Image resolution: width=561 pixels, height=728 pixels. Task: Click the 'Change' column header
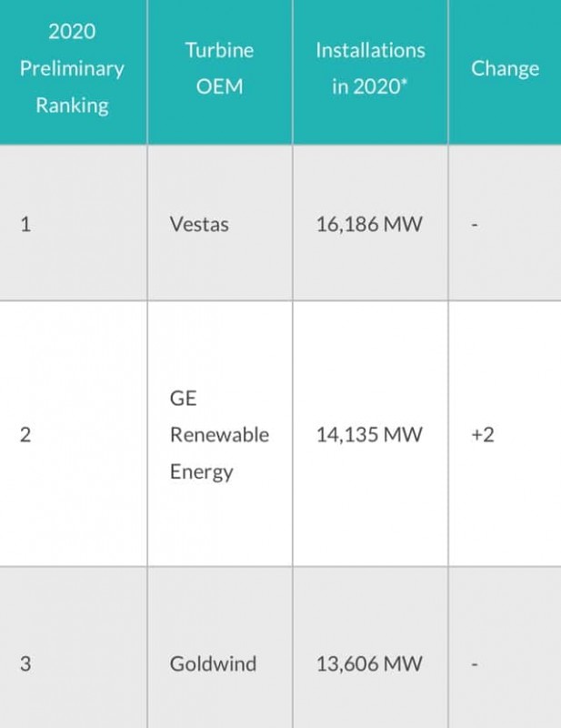(505, 69)
